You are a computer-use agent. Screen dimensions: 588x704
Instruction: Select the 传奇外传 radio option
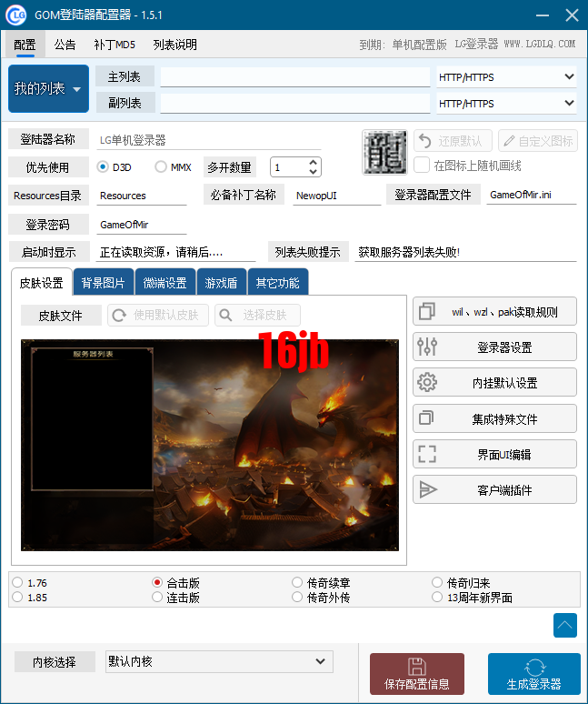297,598
